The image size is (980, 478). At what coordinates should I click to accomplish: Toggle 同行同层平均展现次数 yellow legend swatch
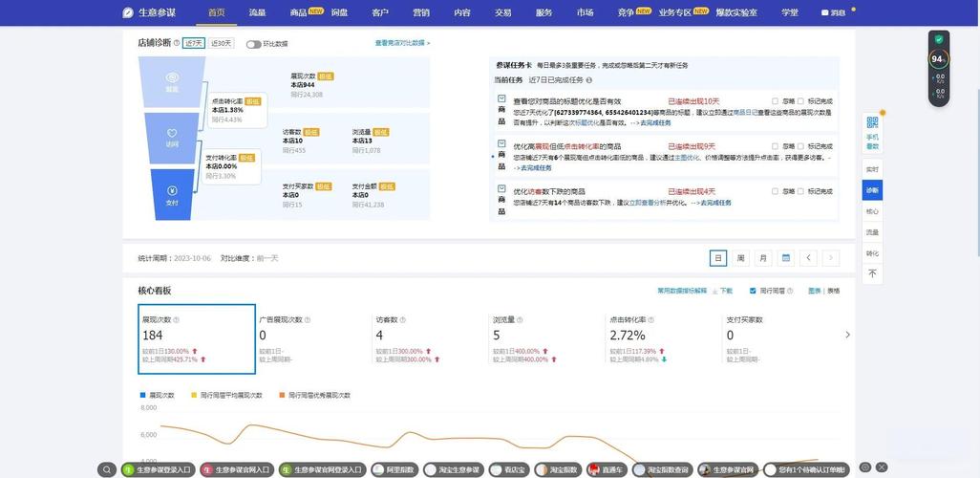194,396
